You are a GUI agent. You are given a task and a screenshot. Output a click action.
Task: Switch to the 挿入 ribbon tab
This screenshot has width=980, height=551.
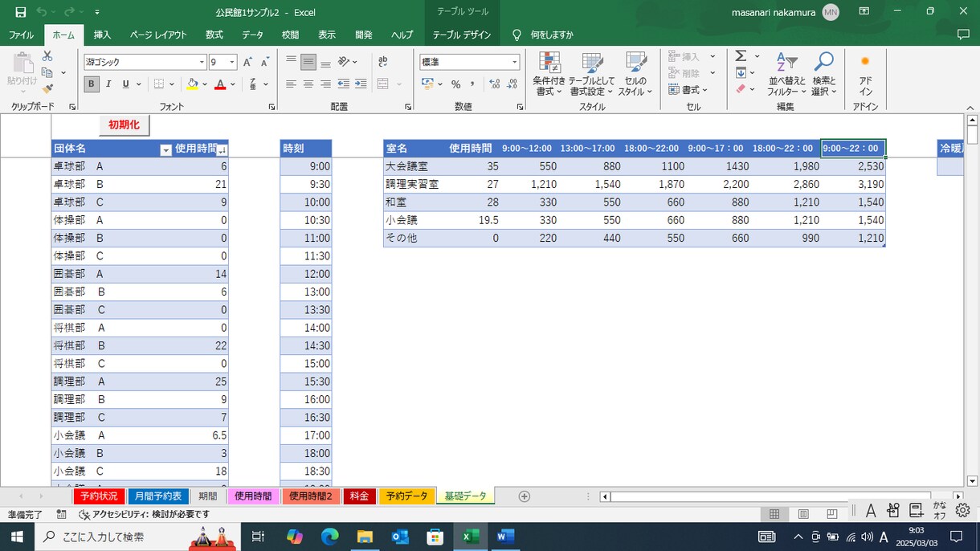(102, 35)
